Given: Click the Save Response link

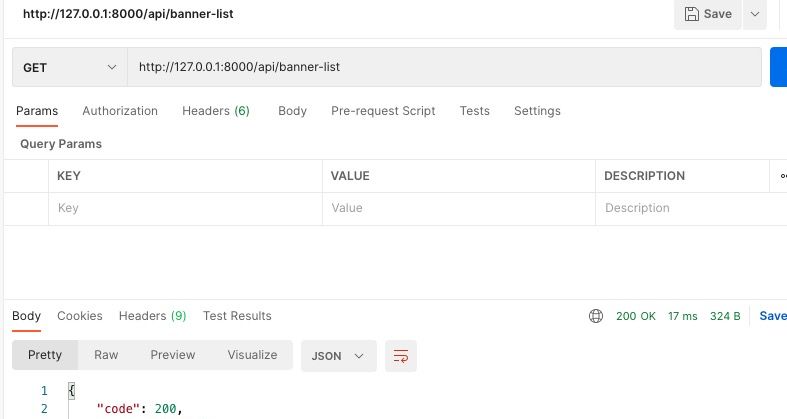Looking at the screenshot, I should [x=772, y=316].
